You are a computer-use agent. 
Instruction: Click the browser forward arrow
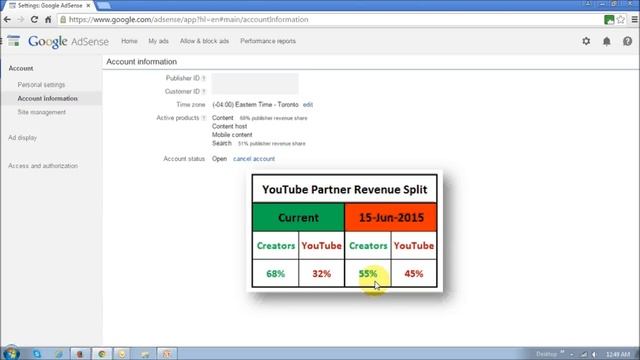20,20
